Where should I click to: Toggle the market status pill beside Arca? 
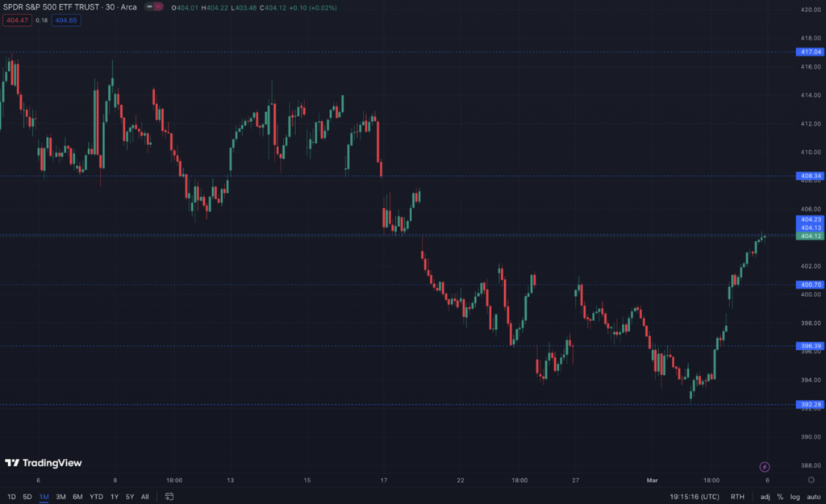(x=154, y=6)
